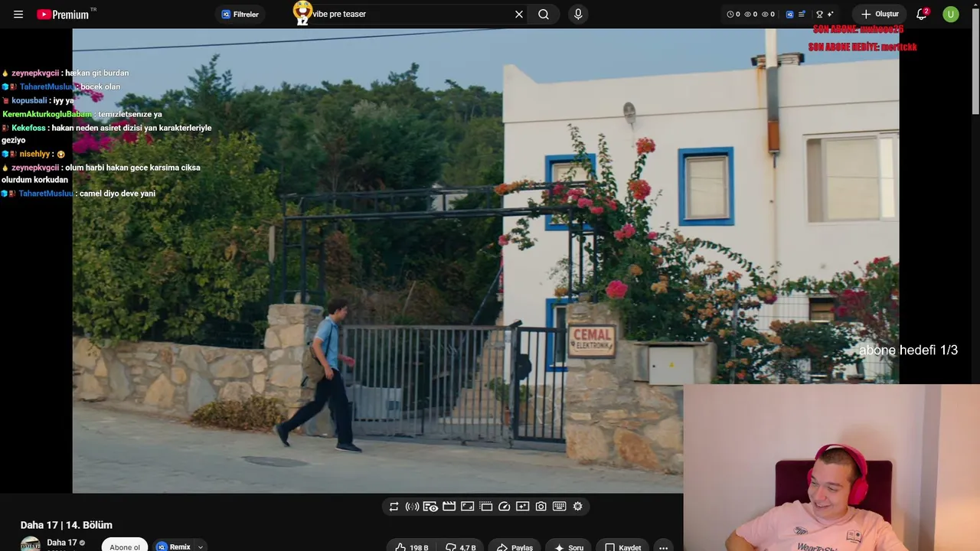Toggle cinema mode clapperboard icon
The width and height of the screenshot is (980, 551).
449,507
